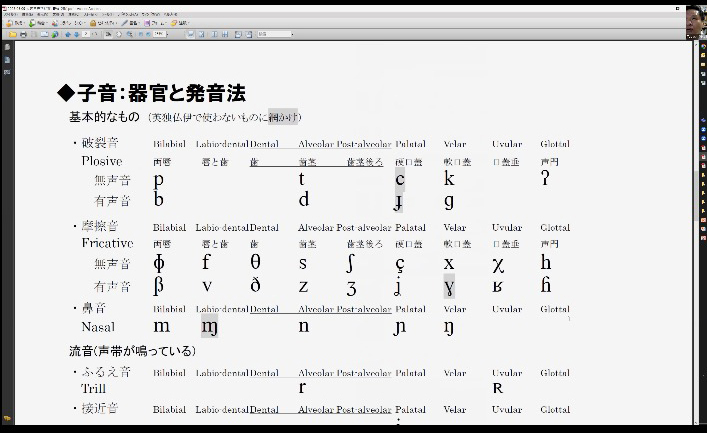The image size is (707, 433).
Task: Open the comments panel icon at bottom-left
Action: pos(6,418)
